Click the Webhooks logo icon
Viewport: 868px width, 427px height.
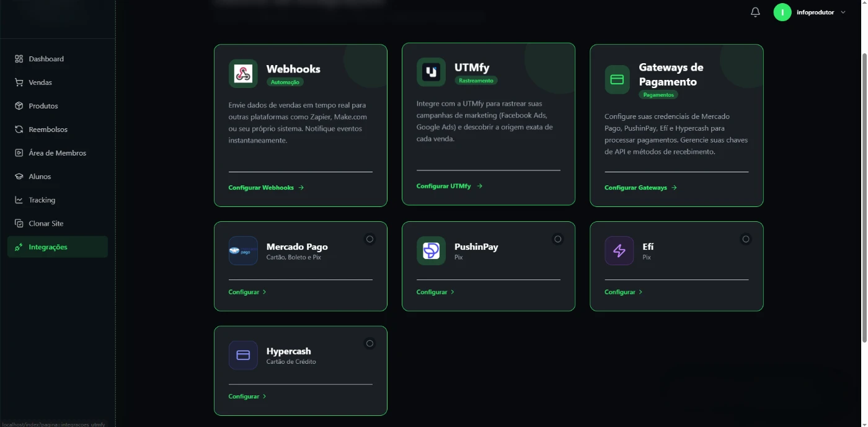[243, 74]
